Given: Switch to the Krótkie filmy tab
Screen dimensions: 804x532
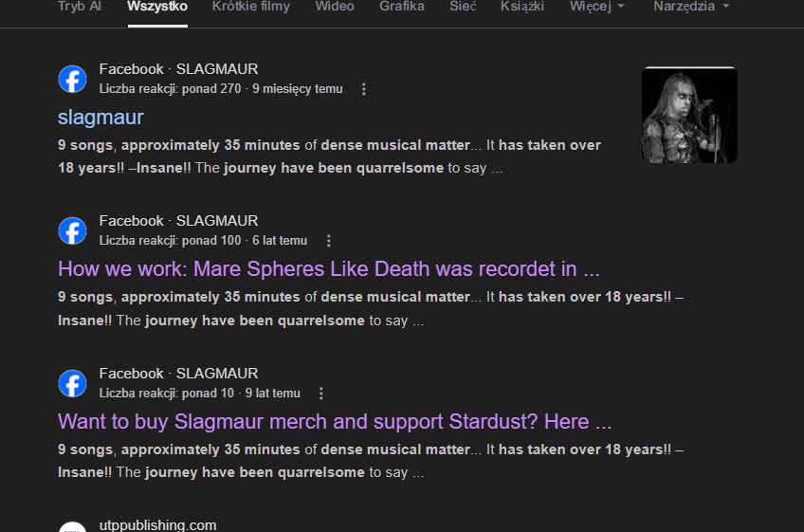Looking at the screenshot, I should click(x=251, y=7).
